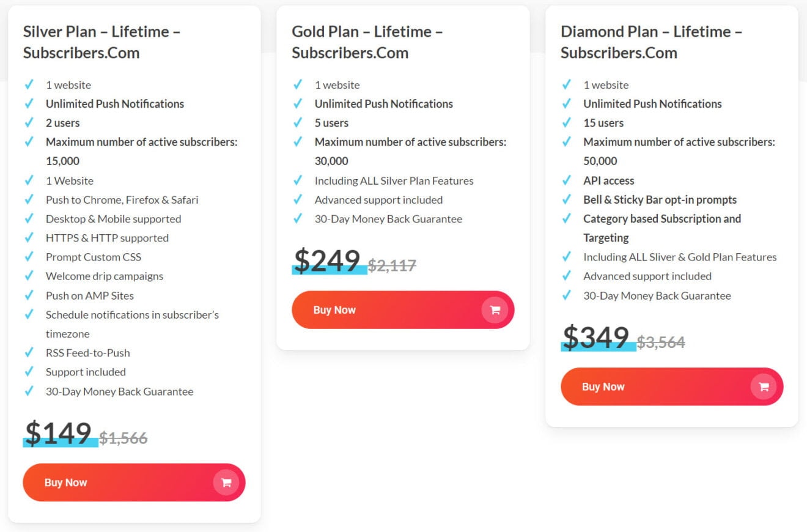The image size is (807, 532).
Task: Click the cart icon on Silver Buy Now button
Action: (227, 482)
